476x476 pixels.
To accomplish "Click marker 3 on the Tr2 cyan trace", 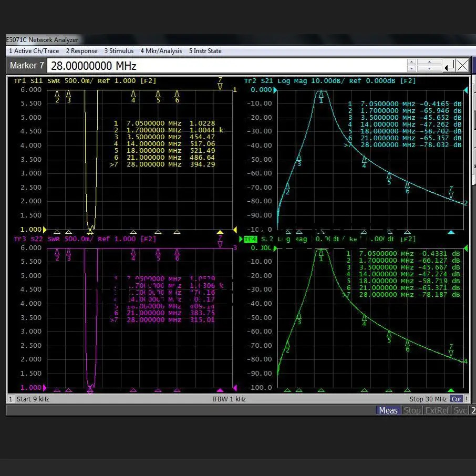I will pyautogui.click(x=299, y=160).
